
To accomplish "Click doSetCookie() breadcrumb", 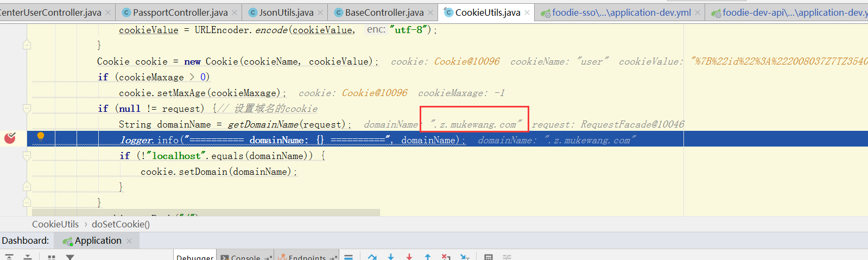I will coord(121,224).
